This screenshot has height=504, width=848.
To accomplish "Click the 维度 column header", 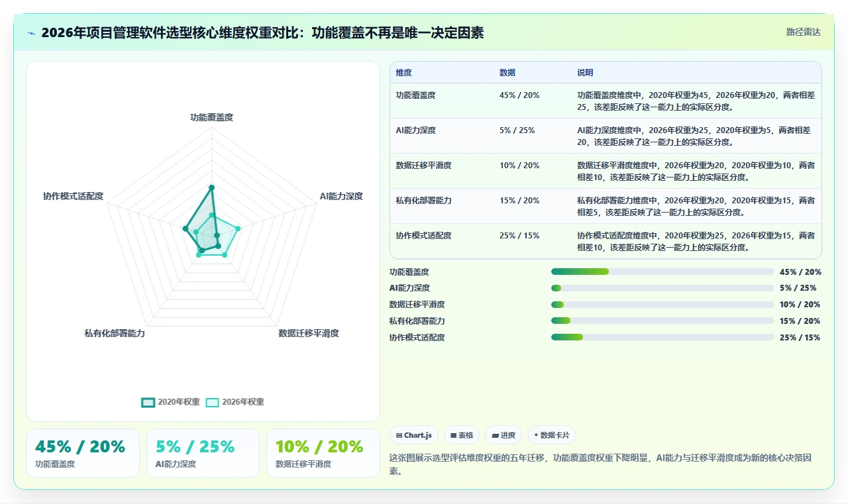I will (404, 72).
